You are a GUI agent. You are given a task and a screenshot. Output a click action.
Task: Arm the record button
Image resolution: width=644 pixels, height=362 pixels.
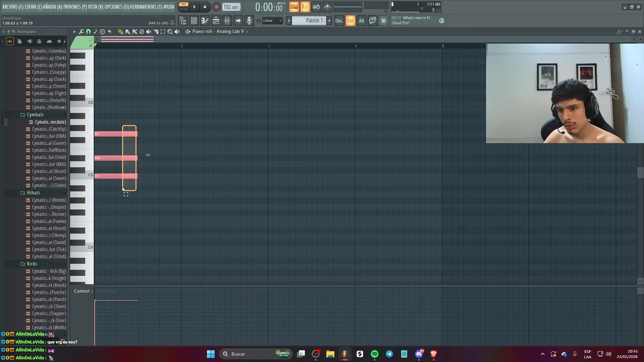(x=216, y=7)
